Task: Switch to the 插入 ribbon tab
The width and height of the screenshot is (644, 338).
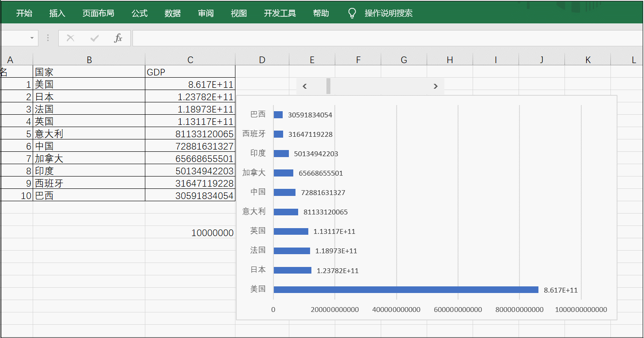Action: [x=57, y=13]
